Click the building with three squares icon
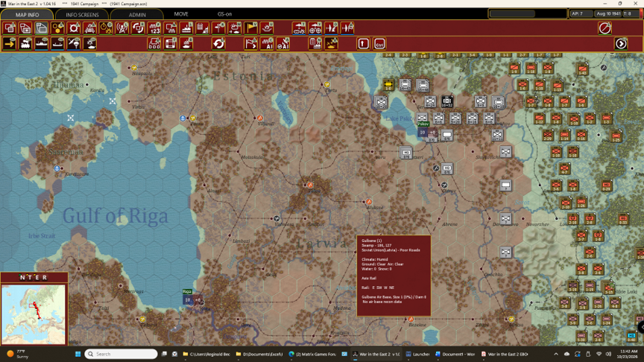The image size is (644, 362). click(154, 43)
